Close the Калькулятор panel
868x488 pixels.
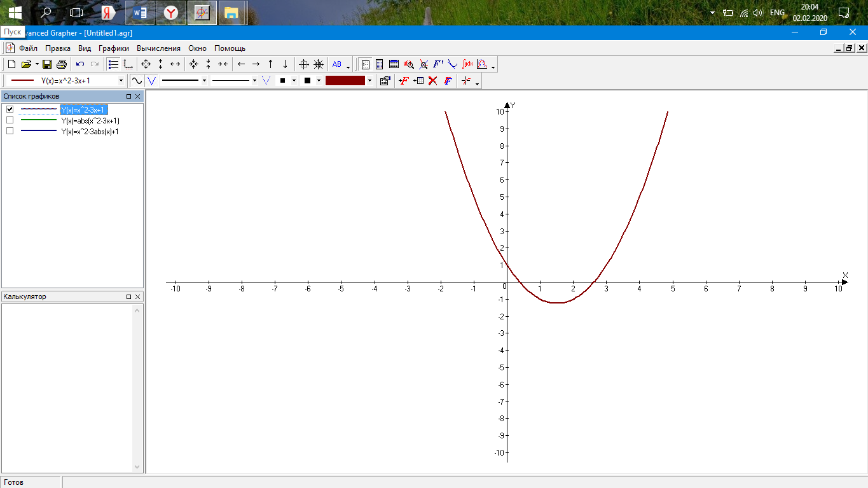pyautogui.click(x=138, y=296)
